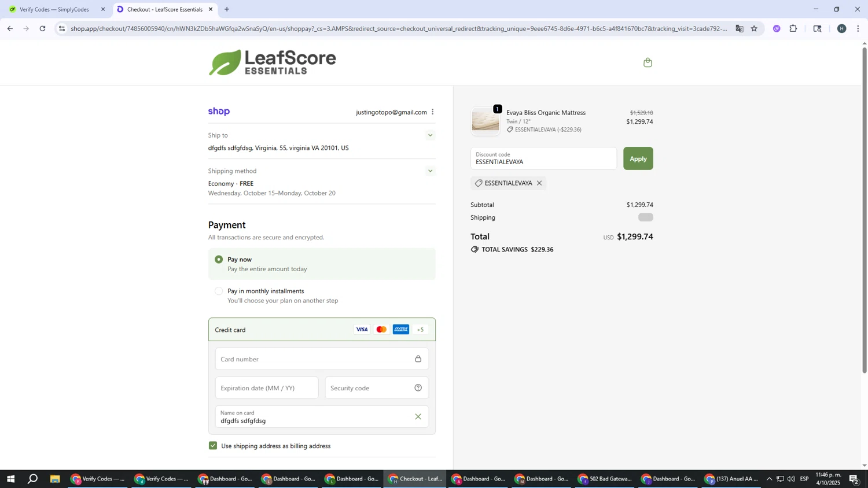Open the browser extensions puzzle icon
Viewport: 868px width, 488px height.
(x=793, y=28)
